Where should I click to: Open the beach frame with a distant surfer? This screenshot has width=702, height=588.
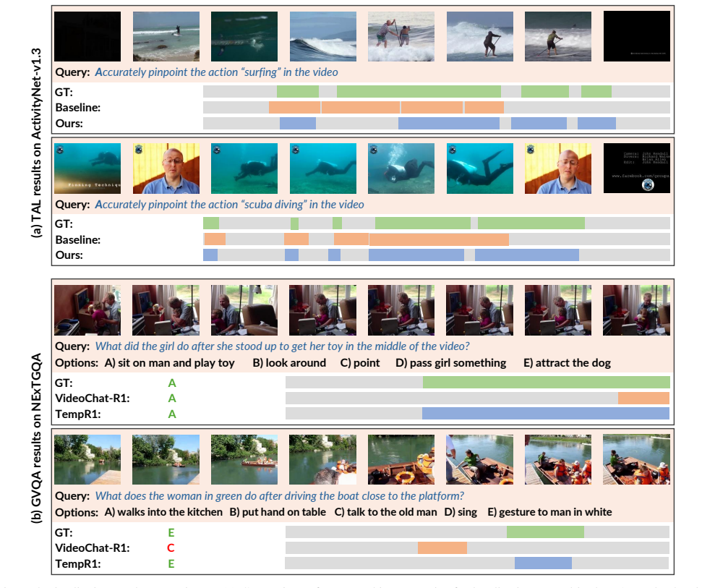(166, 36)
